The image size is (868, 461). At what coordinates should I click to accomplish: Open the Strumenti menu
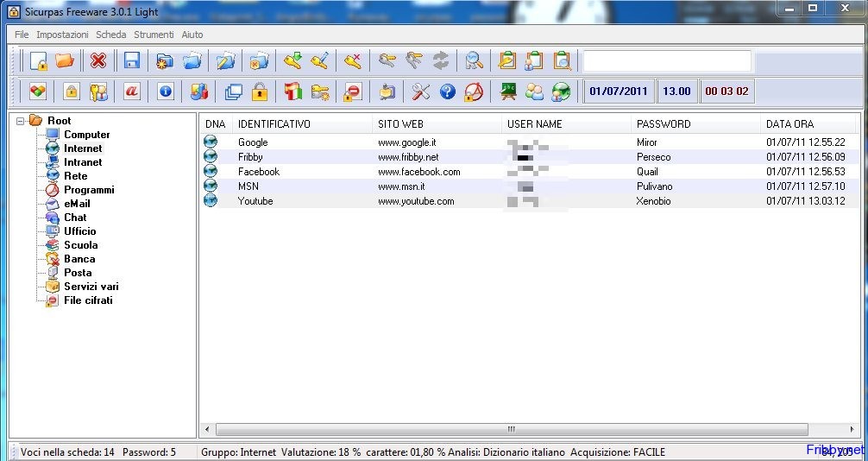pyautogui.click(x=154, y=35)
